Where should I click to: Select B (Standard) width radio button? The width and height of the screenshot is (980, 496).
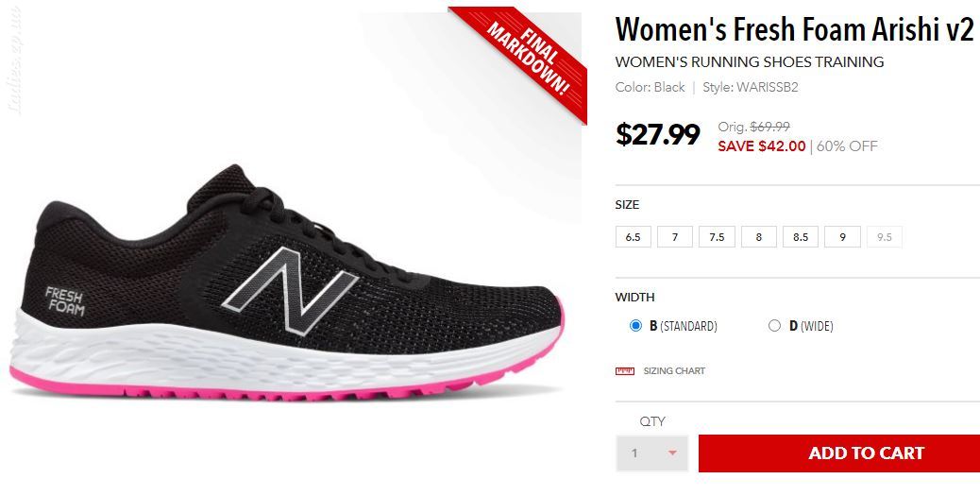(635, 326)
